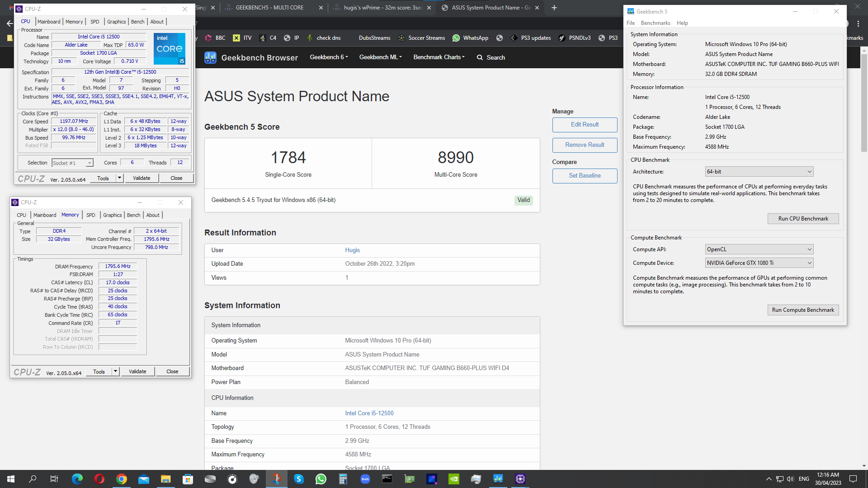868x488 pixels.
Task: Launch Opera browser from the taskbar
Action: (99, 479)
